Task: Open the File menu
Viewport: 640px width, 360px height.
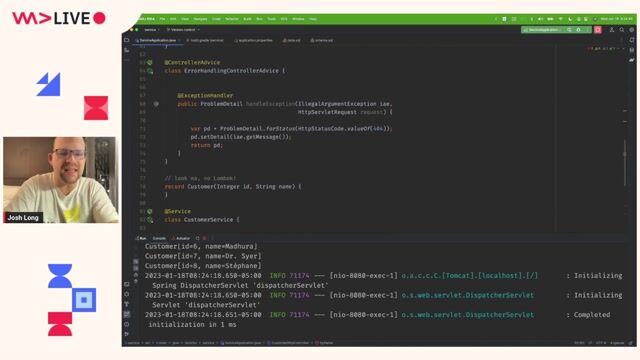Action: click(x=162, y=19)
